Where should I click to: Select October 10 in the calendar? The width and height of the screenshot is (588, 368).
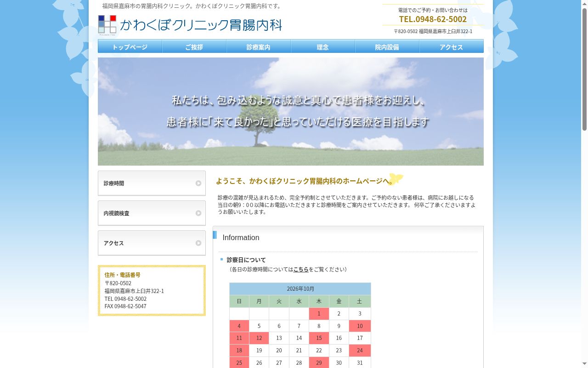(360, 326)
